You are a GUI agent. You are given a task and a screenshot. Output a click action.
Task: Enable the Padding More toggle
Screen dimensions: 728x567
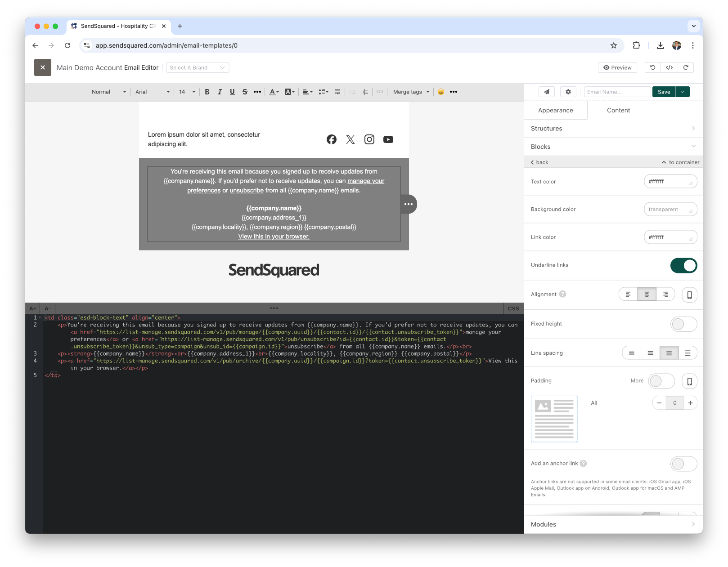(661, 381)
